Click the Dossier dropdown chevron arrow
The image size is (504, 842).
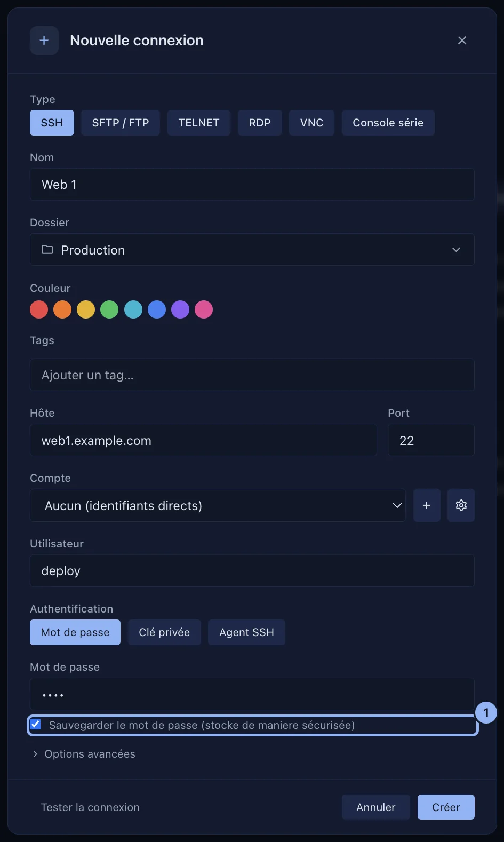(456, 250)
